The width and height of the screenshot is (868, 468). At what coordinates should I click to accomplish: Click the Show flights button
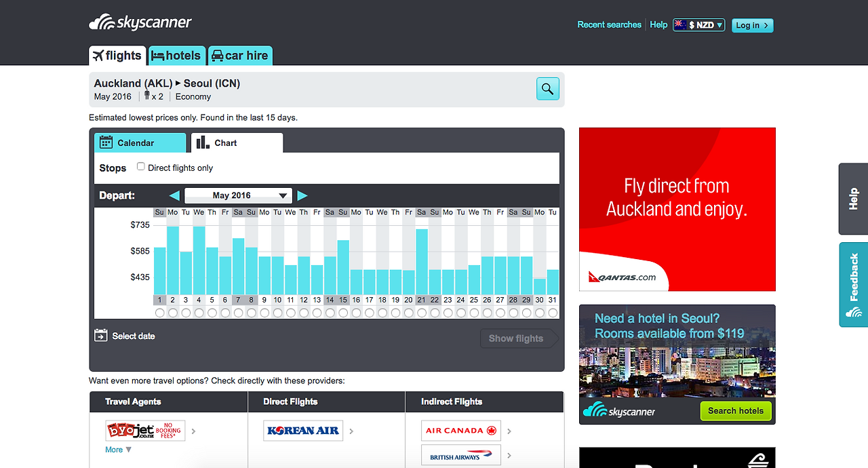click(x=519, y=338)
